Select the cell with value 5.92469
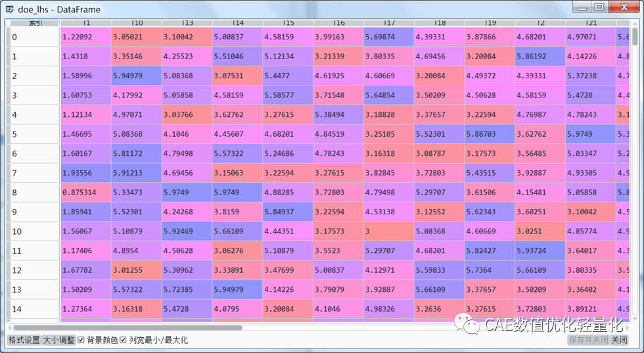Viewport: 644px width, 353px height. coord(187,231)
